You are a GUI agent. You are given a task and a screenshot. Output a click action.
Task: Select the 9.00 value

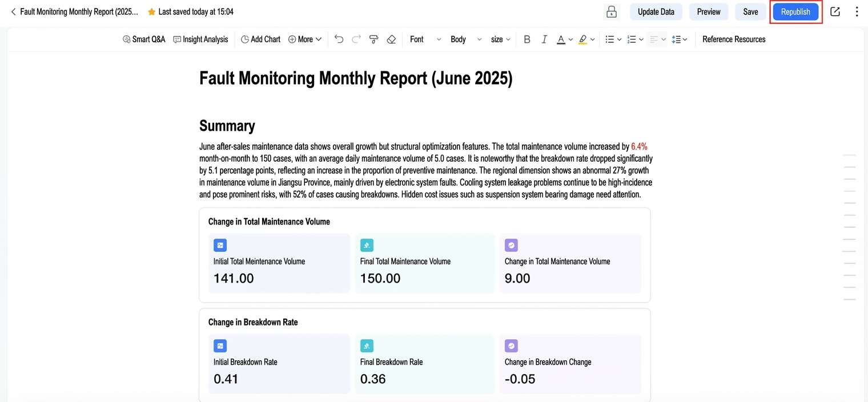click(517, 279)
